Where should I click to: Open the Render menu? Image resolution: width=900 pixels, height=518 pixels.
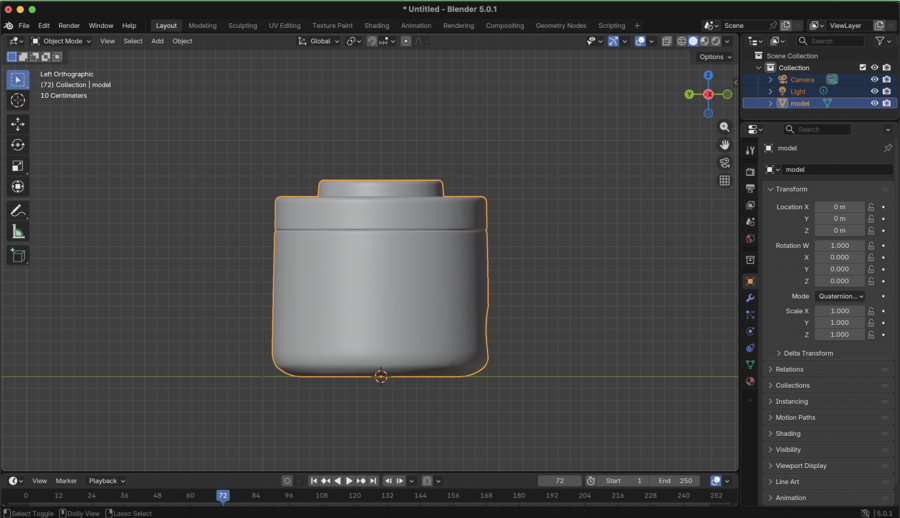pos(69,26)
